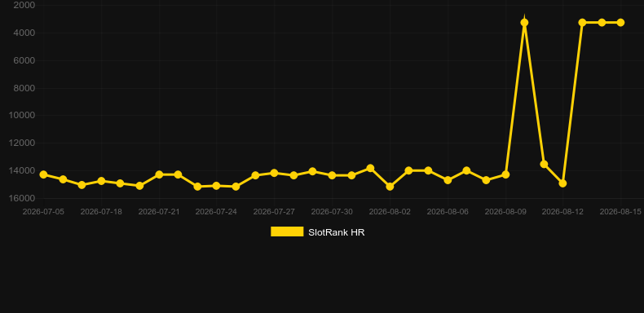Click the 2026-07-30 x-axis label
Screen dimensions: 644x313
point(333,212)
